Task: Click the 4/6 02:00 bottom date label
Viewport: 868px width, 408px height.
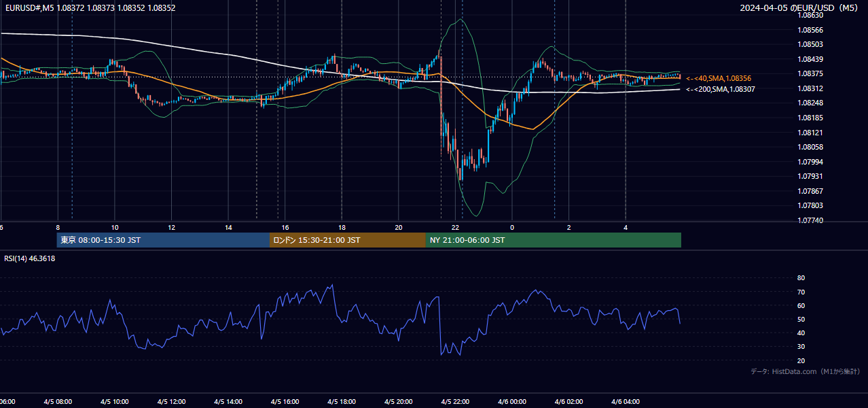Action: pyautogui.click(x=569, y=402)
